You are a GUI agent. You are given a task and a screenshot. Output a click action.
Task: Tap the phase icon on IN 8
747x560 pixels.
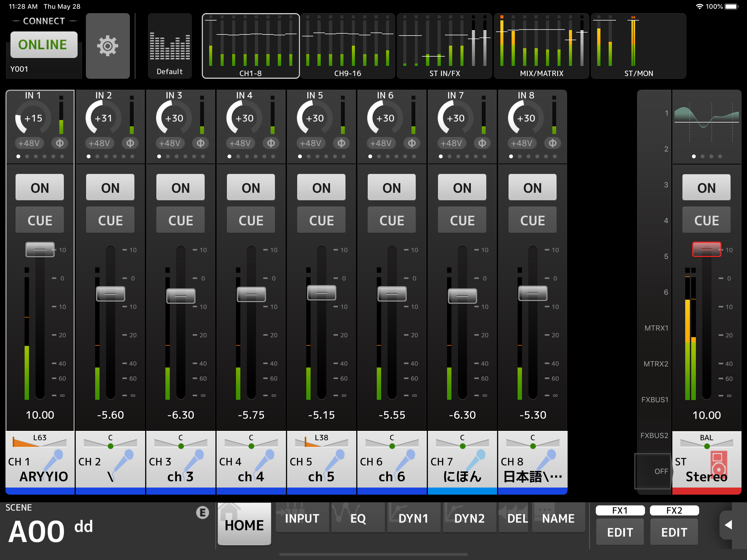[553, 143]
